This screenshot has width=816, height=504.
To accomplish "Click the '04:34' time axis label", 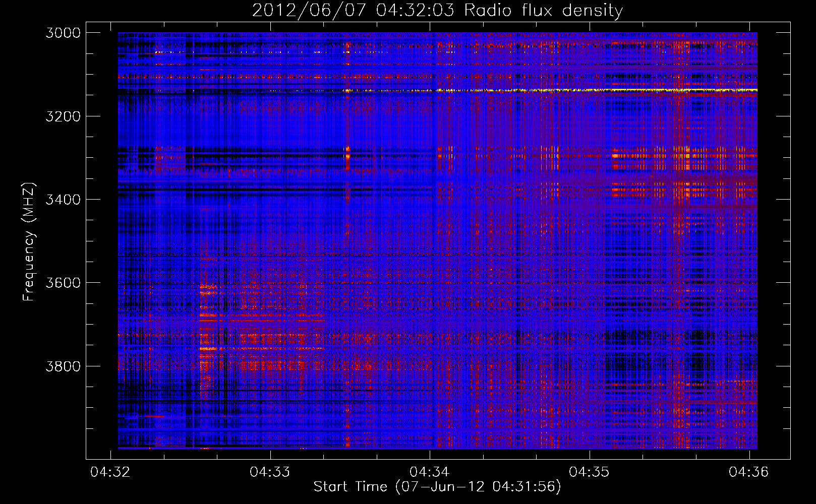I will tap(430, 472).
